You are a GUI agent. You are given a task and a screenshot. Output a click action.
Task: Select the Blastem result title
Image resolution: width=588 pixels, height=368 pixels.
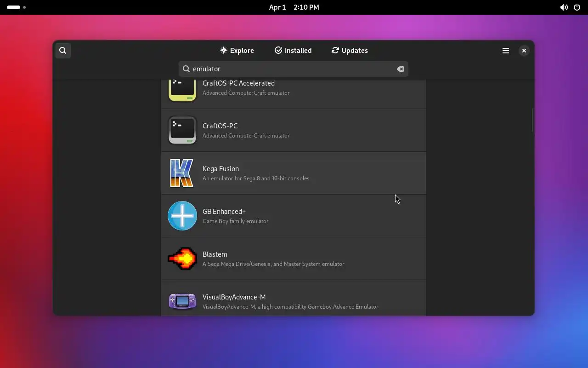(x=215, y=254)
